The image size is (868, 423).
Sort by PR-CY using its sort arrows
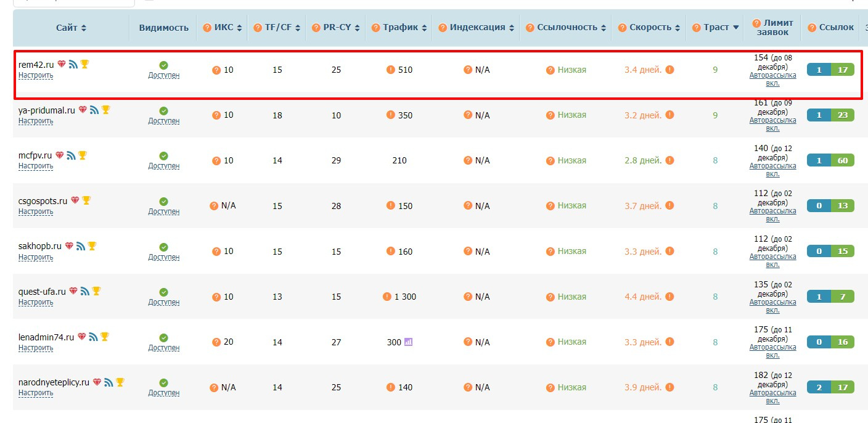pos(357,28)
